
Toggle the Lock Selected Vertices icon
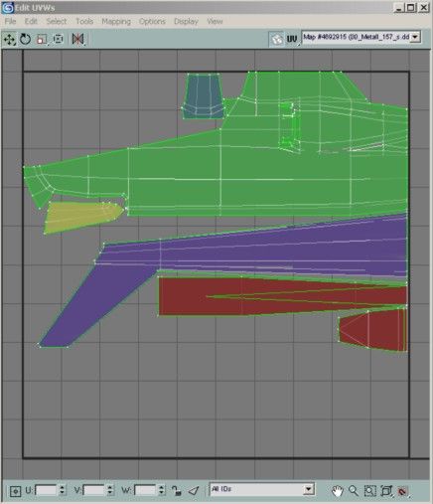point(177,490)
